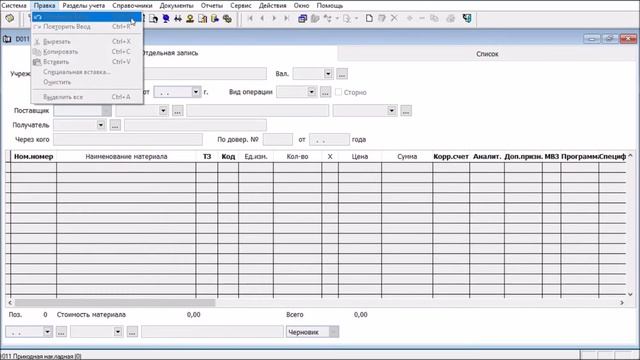Image resolution: width=640 pixels, height=360 pixels.
Task: Go to next record arrow
Action: pos(274,18)
